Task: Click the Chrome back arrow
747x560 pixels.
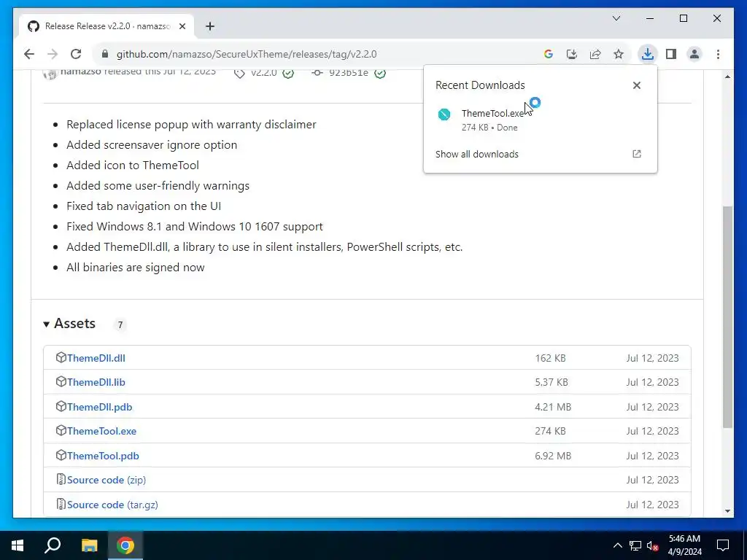Action: pos(29,54)
